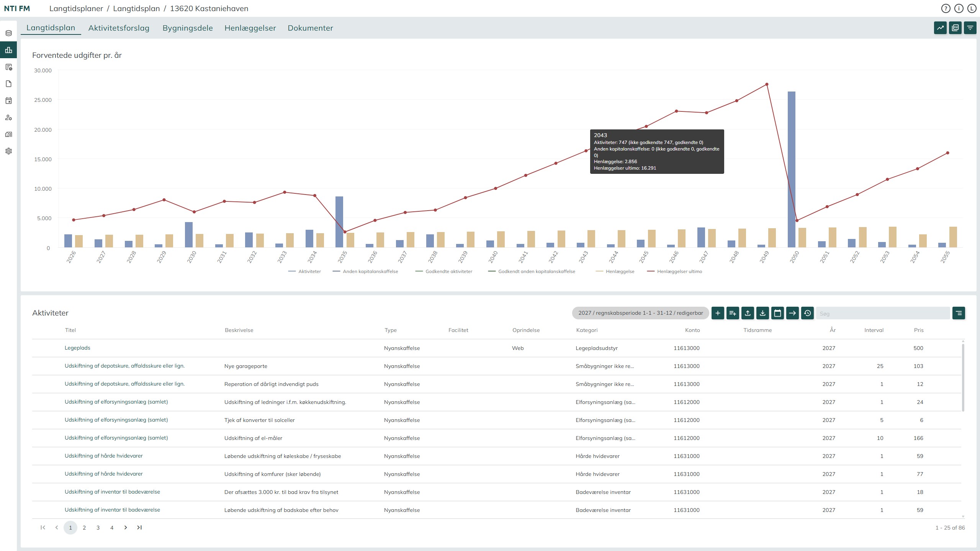The width and height of the screenshot is (980, 551).
Task: Open the settings gear in left sidebar
Action: click(8, 151)
